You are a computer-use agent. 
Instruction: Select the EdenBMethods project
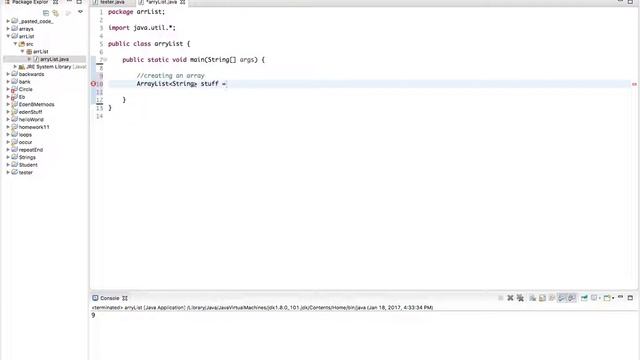coord(36,104)
